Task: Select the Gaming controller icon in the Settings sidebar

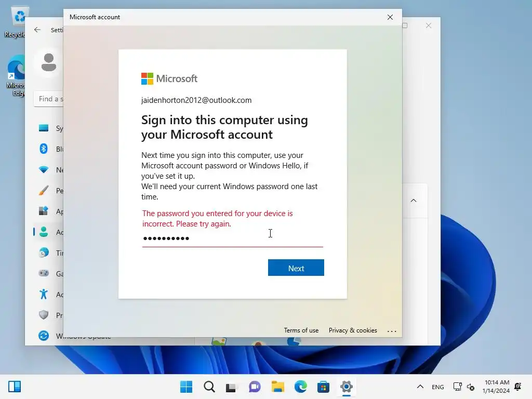Action: pos(44,273)
